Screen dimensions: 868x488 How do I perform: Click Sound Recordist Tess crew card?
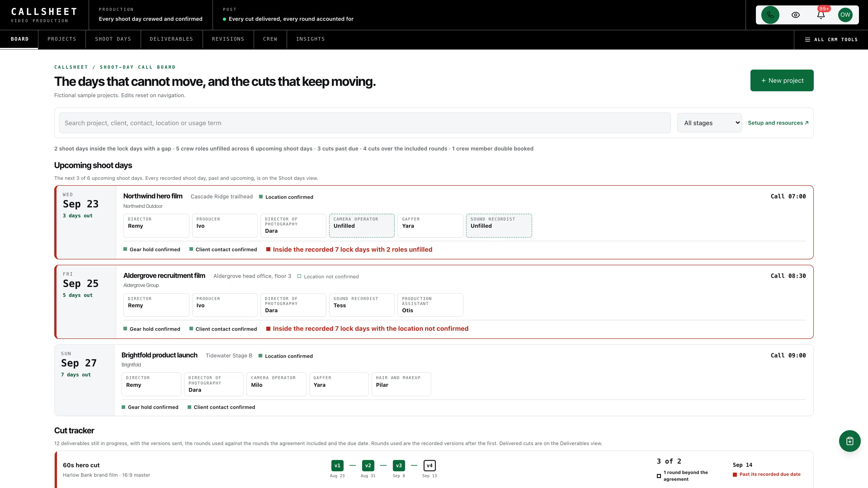coord(362,305)
